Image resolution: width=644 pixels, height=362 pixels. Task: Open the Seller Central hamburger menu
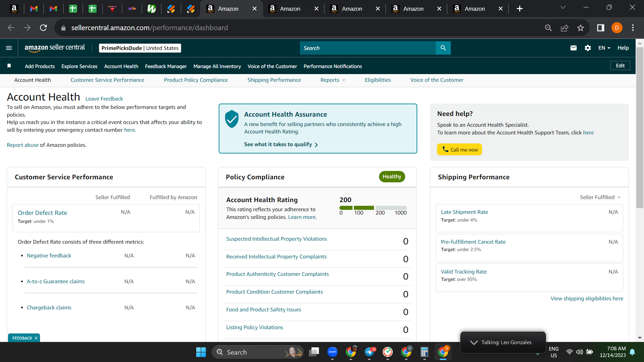coord(9,48)
